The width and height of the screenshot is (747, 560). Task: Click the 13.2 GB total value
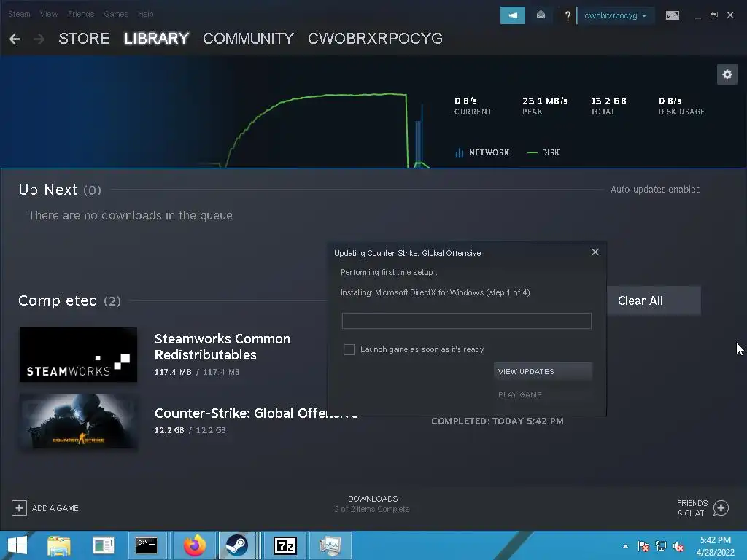(608, 101)
